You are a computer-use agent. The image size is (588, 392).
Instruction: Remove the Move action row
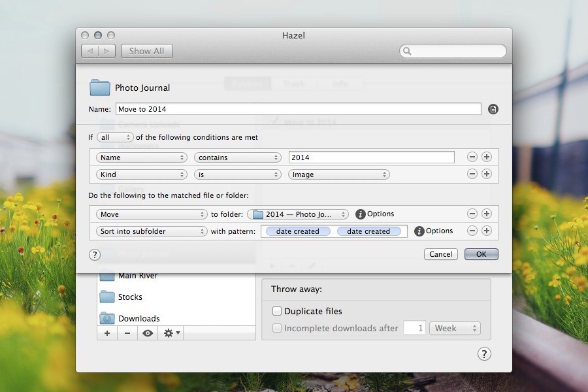click(x=472, y=214)
